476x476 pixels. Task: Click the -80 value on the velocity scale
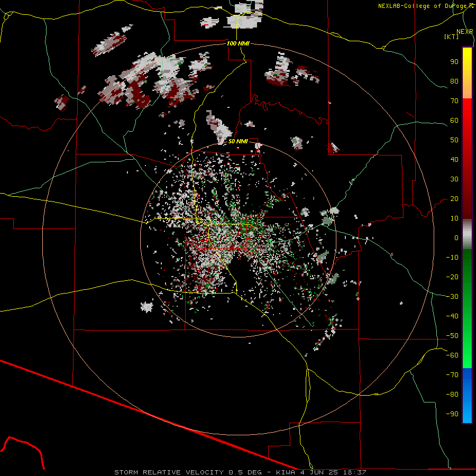click(x=452, y=395)
